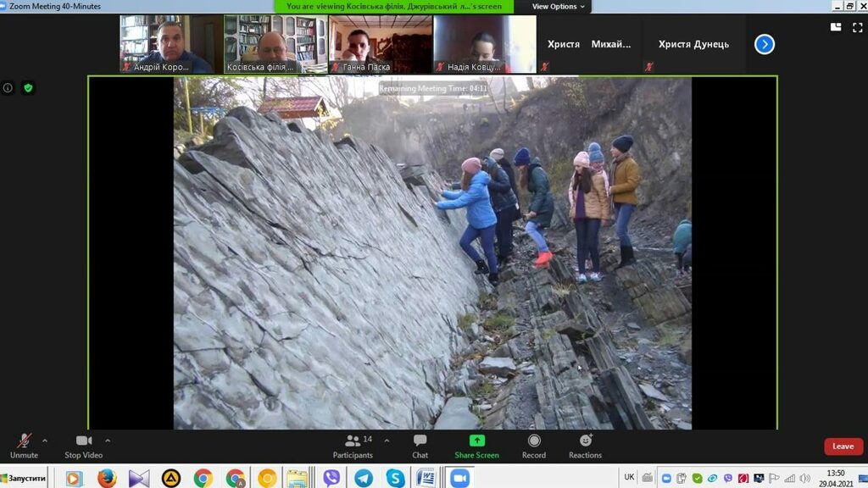
Task: Open the Chat panel
Action: pyautogui.click(x=420, y=444)
